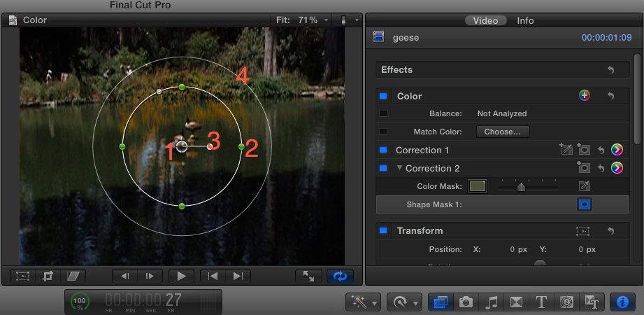Screen dimensions: 644x315
Task: Click the left green handle of the mask
Action: [122, 146]
